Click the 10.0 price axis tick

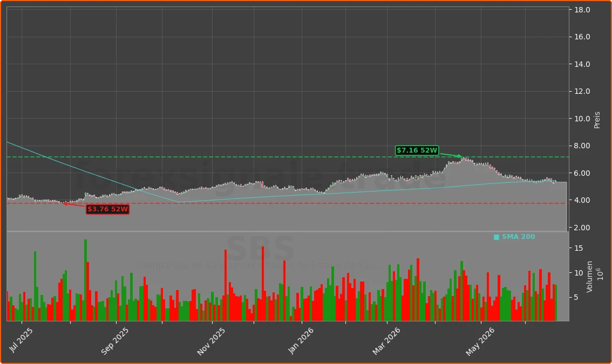tap(582, 119)
